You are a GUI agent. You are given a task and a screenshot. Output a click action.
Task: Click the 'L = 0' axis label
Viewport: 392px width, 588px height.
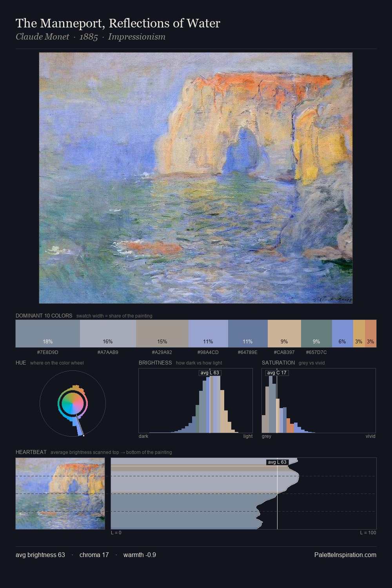116,533
